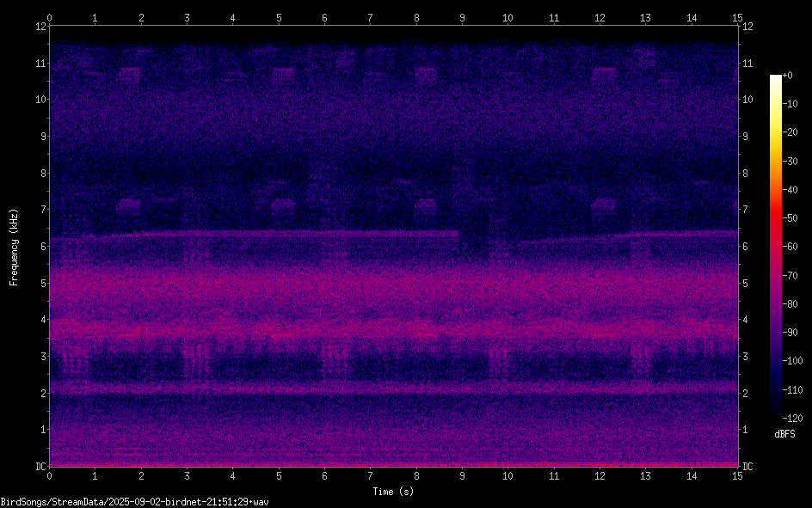The image size is (812, 508).
Task: Click the '-80' colorbar value
Action: [x=790, y=304]
